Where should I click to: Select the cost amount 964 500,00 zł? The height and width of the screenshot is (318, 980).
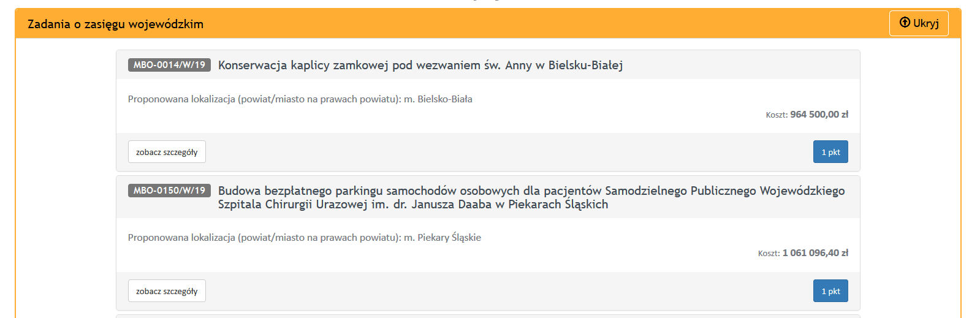pos(819,115)
